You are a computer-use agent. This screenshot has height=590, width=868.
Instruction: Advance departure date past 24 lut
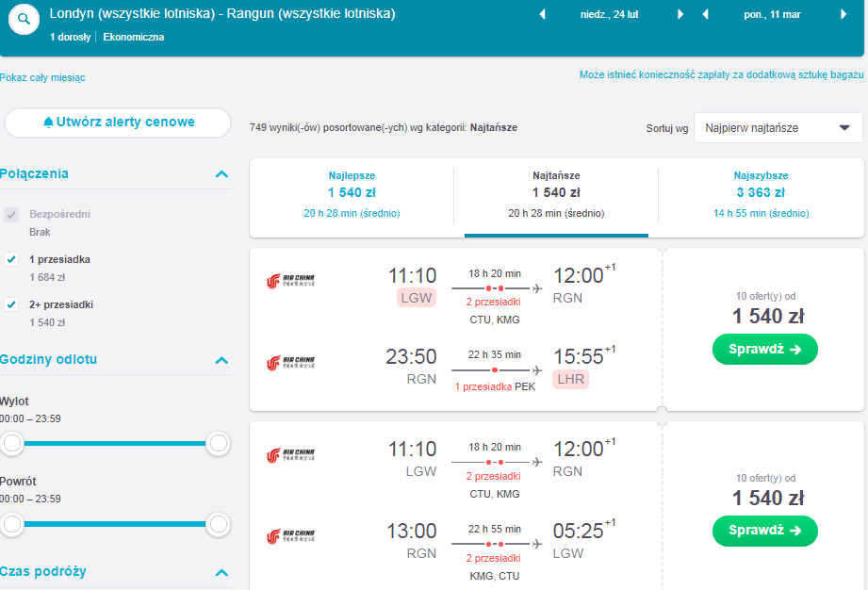coord(680,14)
